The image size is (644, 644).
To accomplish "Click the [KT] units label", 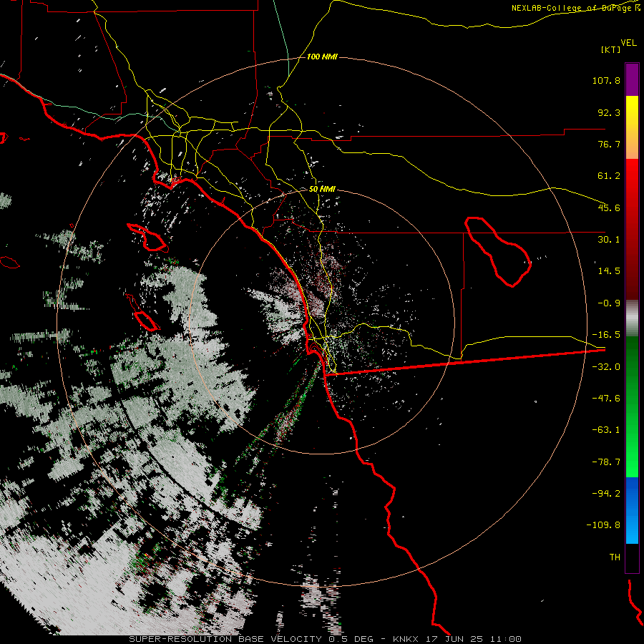I will click(611, 49).
